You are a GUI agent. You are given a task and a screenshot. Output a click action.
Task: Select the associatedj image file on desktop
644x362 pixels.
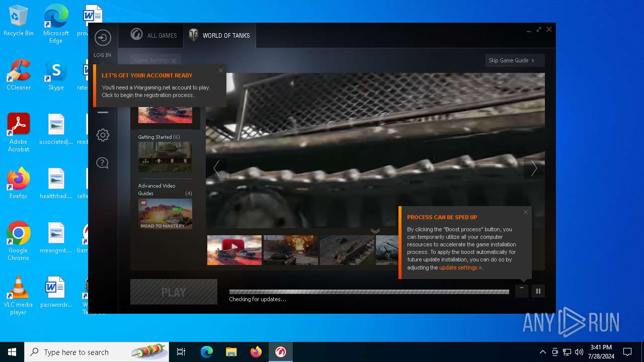[56, 129]
